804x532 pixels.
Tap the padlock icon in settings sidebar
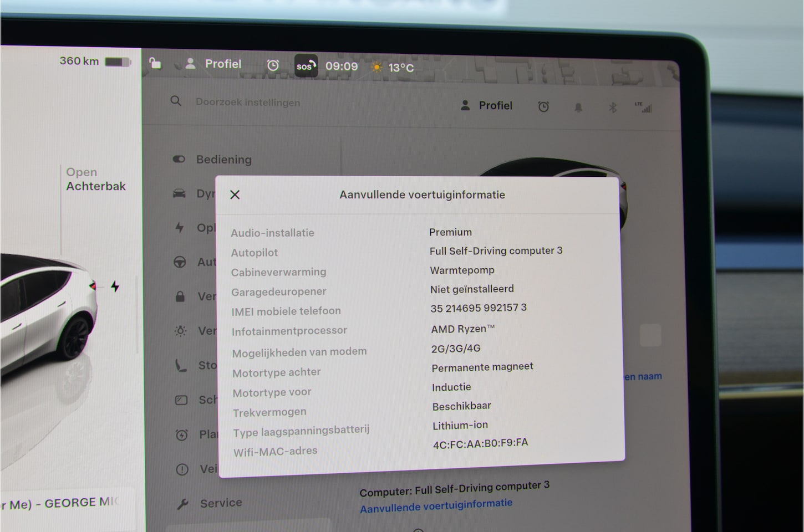pyautogui.click(x=180, y=296)
